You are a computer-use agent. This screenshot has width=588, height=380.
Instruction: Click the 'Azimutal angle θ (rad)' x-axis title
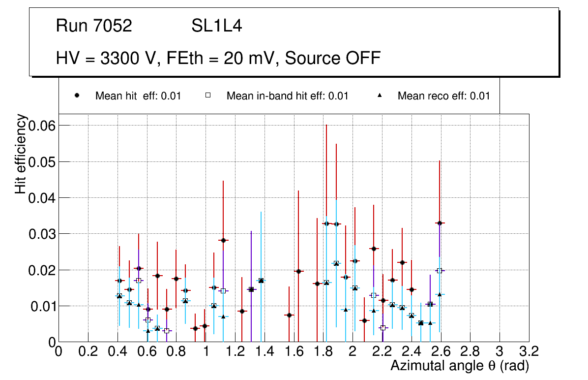459,366
